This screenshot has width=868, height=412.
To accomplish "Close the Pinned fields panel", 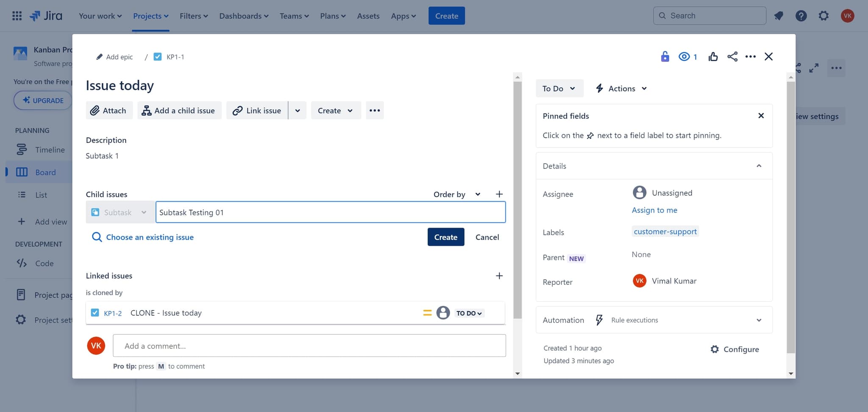I will (x=761, y=116).
